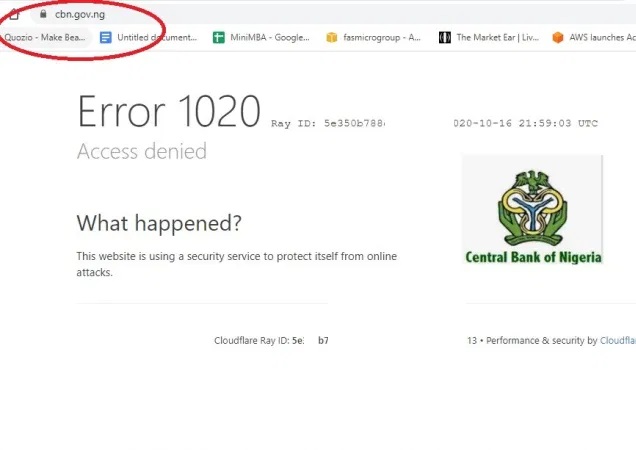
Task: Open the MiniMBA - Google bookmark
Action: 262,37
